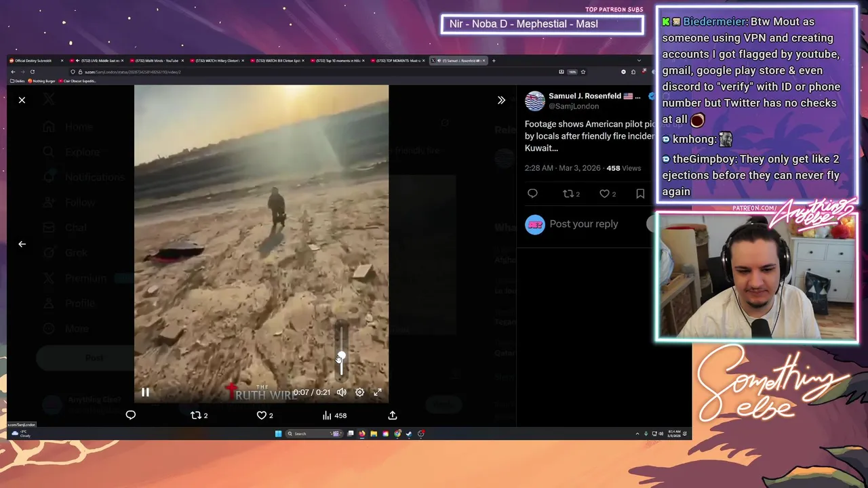Show hidden system tray icons
868x488 pixels.
637,434
